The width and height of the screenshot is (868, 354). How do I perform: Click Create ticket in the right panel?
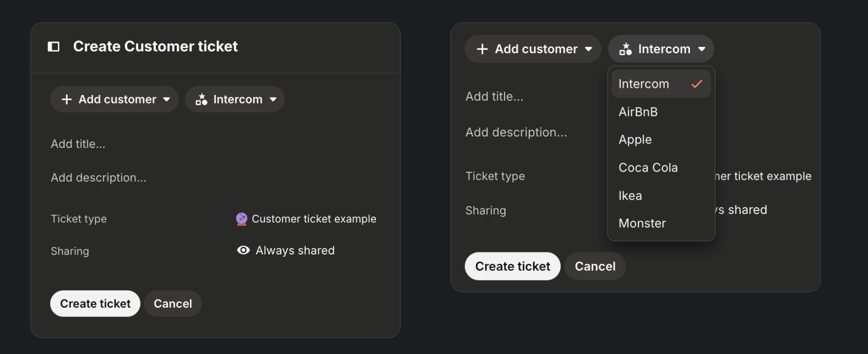pyautogui.click(x=512, y=266)
